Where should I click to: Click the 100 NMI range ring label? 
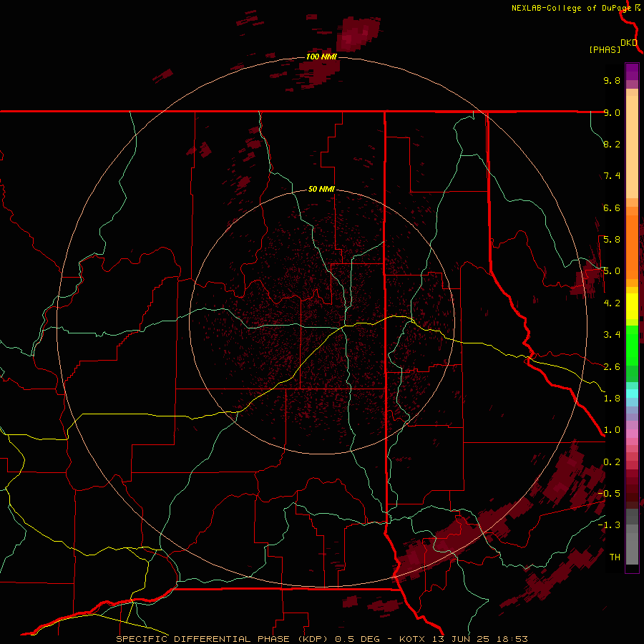(x=321, y=57)
